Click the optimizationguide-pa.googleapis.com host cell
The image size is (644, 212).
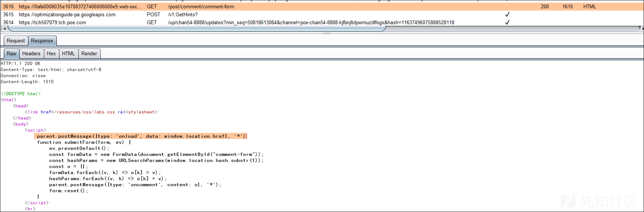pyautogui.click(x=67, y=14)
